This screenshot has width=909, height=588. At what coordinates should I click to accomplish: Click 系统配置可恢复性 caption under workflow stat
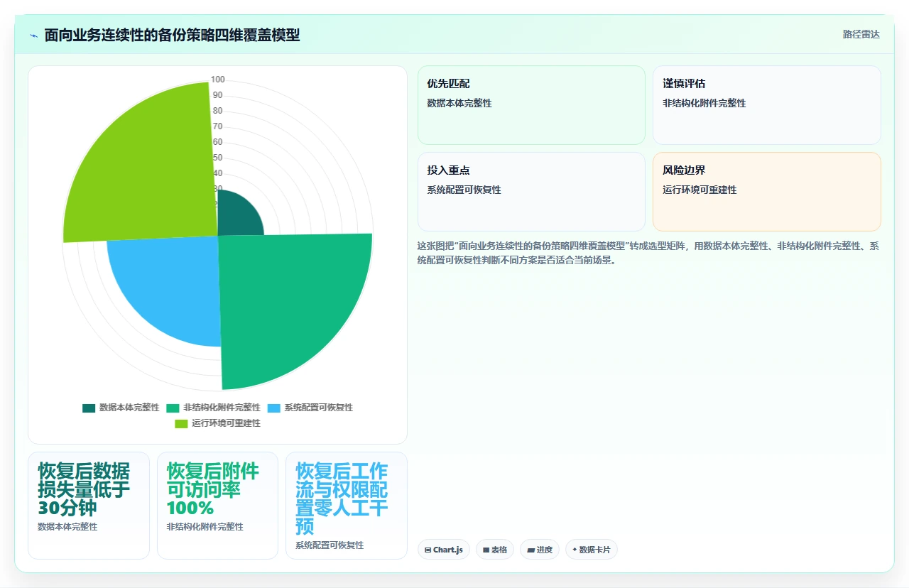(x=330, y=545)
